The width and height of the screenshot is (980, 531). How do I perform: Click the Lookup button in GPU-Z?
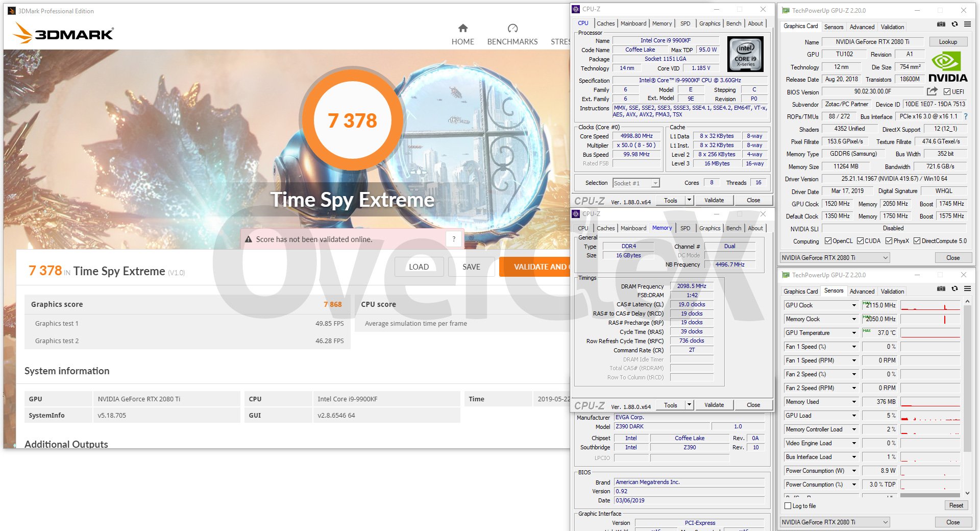click(x=948, y=42)
